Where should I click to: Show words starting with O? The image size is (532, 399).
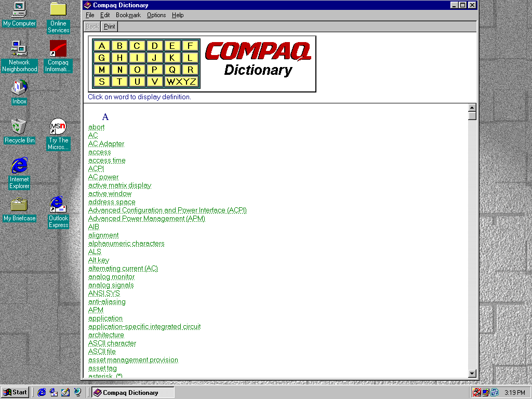coord(137,70)
